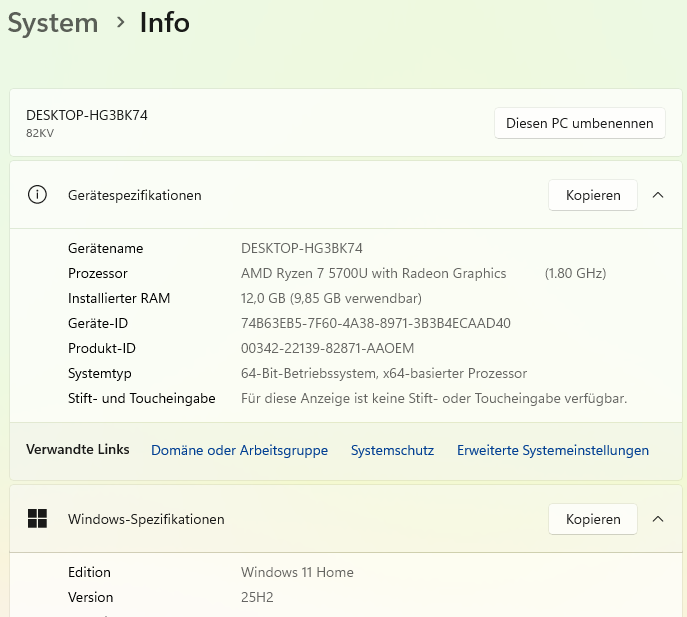Click the Produkt-ID label

pos(102,348)
